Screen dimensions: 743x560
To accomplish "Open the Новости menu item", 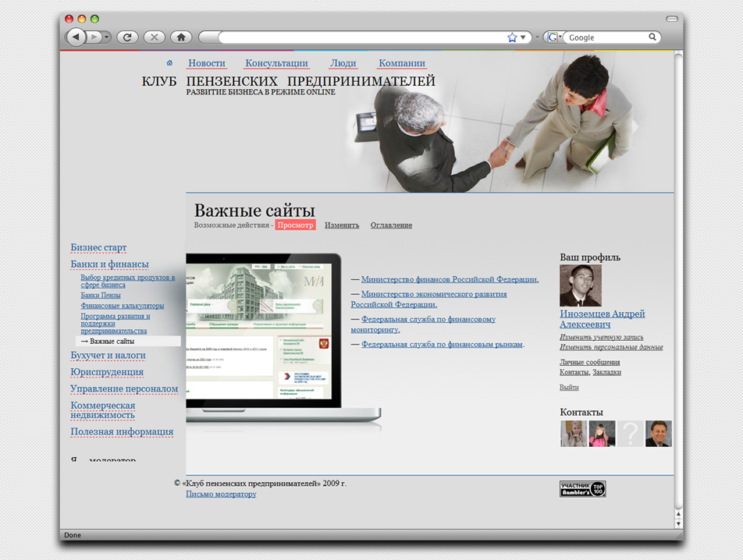I will point(207,63).
